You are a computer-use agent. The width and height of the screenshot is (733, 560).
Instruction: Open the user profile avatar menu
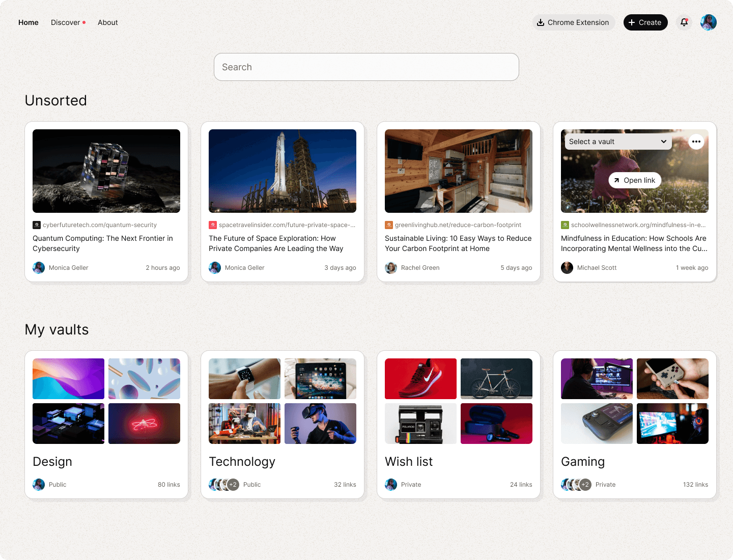(708, 22)
